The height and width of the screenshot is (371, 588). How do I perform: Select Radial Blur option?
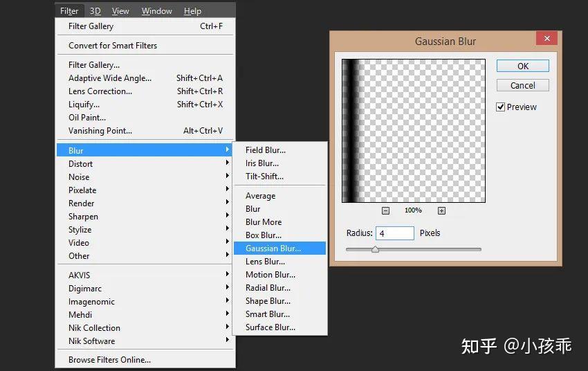pos(279,287)
